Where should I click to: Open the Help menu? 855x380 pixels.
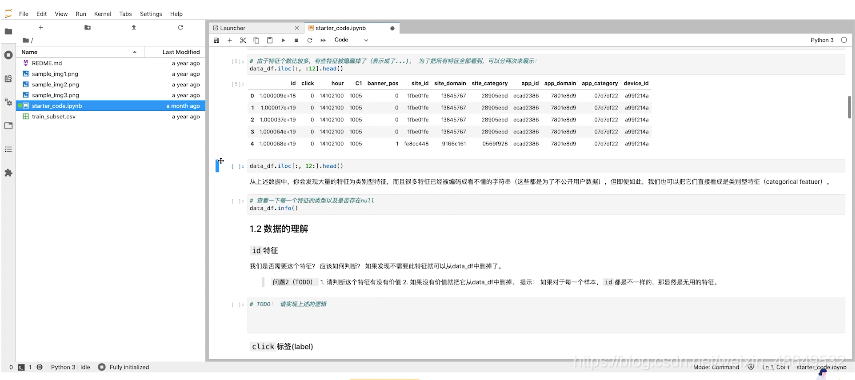(176, 14)
